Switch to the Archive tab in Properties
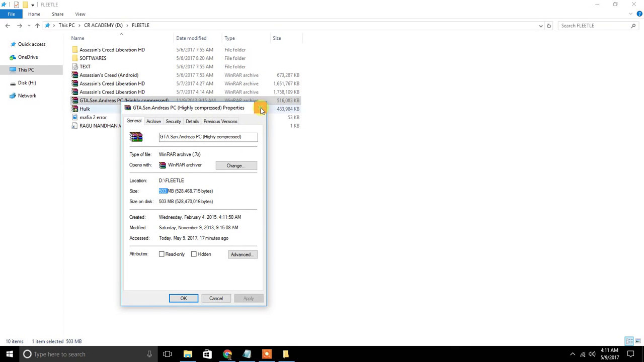The height and width of the screenshot is (362, 644). 153,121
